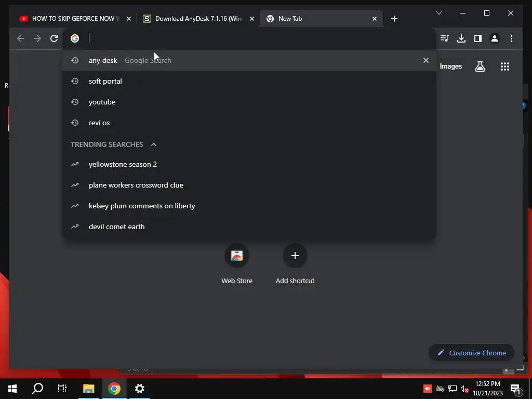This screenshot has width=532, height=399.
Task: Open Settings from the taskbar
Action: click(139, 389)
